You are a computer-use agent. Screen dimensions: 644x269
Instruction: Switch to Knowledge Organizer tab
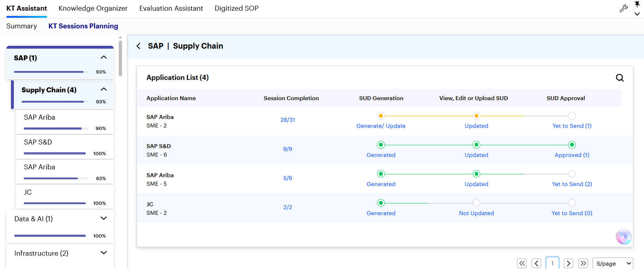(93, 8)
